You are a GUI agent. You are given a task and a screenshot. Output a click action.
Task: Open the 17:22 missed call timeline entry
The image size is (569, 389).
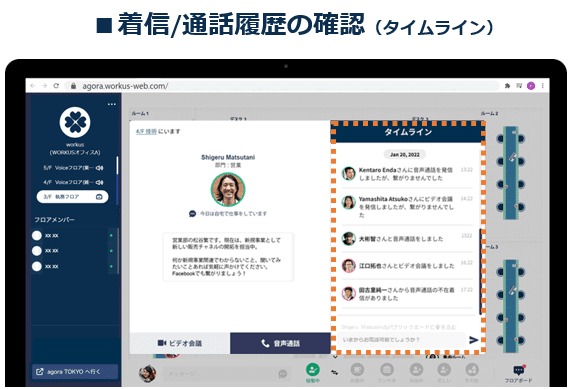pos(407,294)
